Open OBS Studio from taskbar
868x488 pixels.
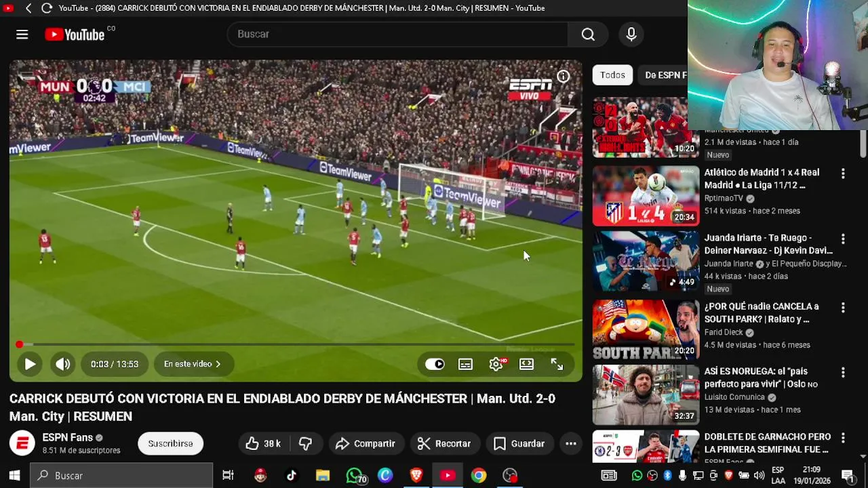[510, 476]
